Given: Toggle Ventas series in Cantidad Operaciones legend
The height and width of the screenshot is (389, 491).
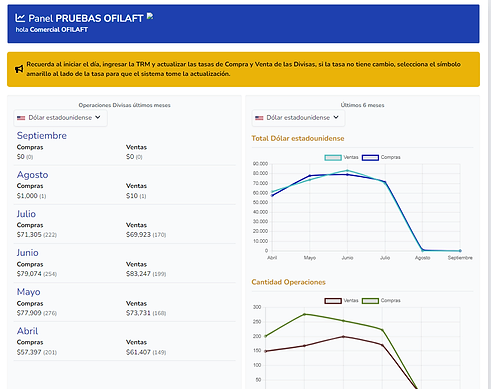Looking at the screenshot, I should pyautogui.click(x=341, y=301).
